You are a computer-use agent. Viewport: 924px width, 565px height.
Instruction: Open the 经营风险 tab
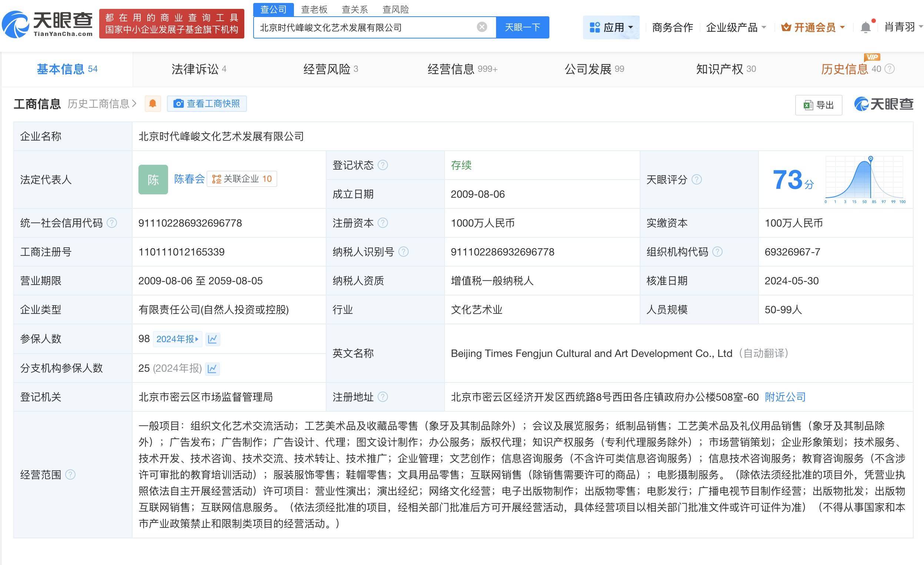click(331, 69)
